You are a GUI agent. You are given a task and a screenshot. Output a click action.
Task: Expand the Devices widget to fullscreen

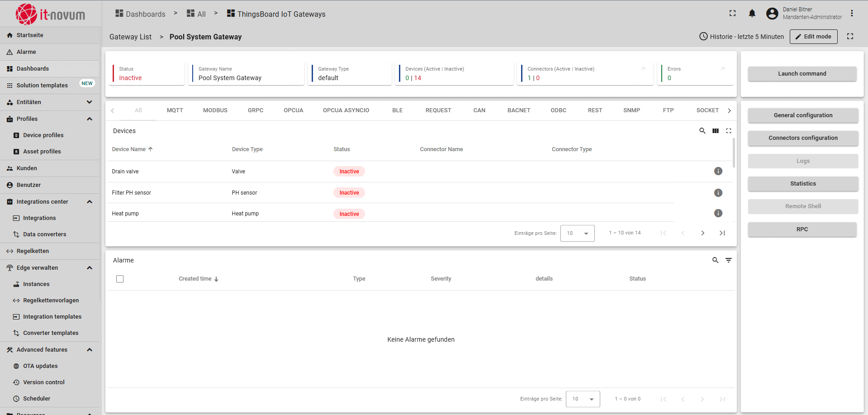click(728, 131)
